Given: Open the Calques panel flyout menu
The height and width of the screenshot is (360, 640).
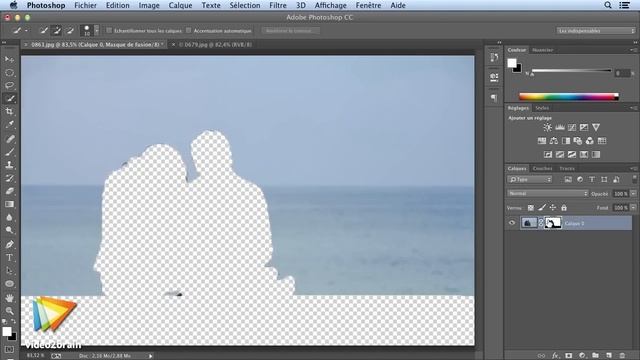Looking at the screenshot, I should tap(633, 168).
